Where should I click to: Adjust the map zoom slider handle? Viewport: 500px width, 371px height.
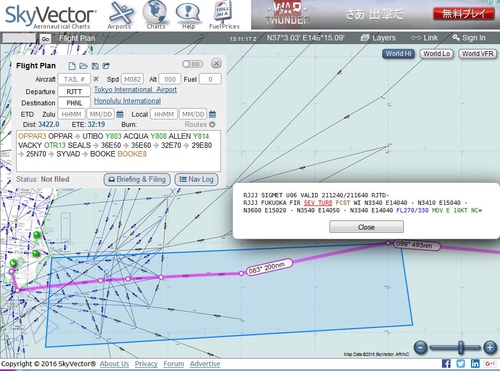[461, 348]
